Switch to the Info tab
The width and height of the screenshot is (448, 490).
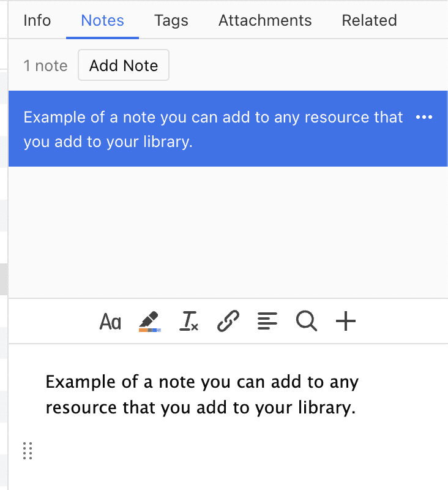pyautogui.click(x=37, y=21)
